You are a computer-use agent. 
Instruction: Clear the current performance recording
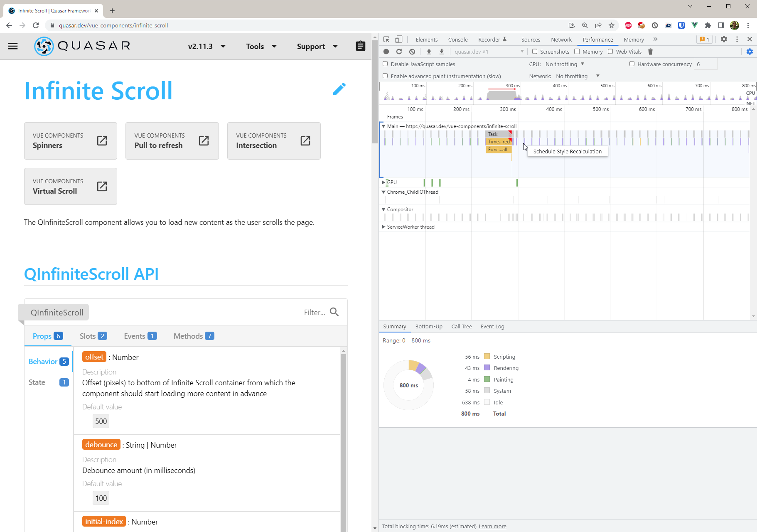coord(412,52)
